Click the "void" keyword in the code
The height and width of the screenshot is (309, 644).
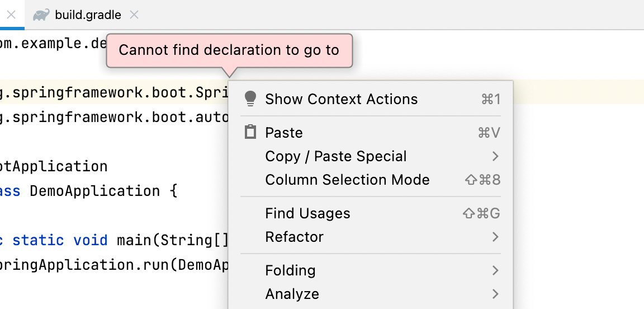[x=90, y=240]
